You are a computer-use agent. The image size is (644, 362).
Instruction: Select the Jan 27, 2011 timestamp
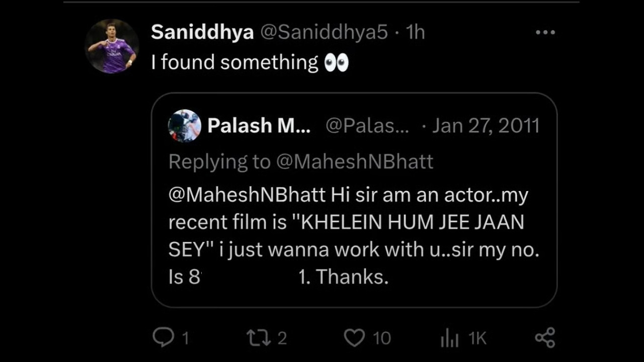(486, 126)
